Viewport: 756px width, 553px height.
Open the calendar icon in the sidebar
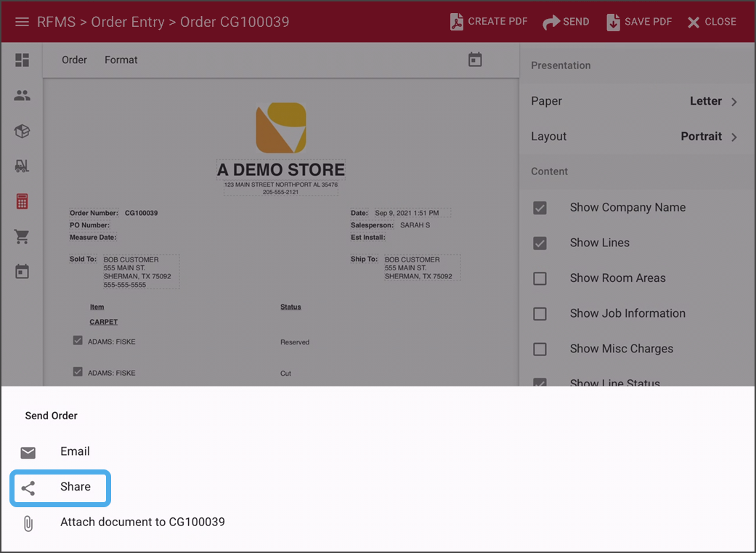(x=22, y=270)
